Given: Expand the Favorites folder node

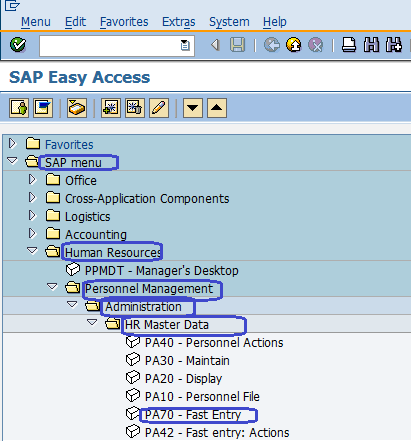Looking at the screenshot, I should click(x=12, y=144).
